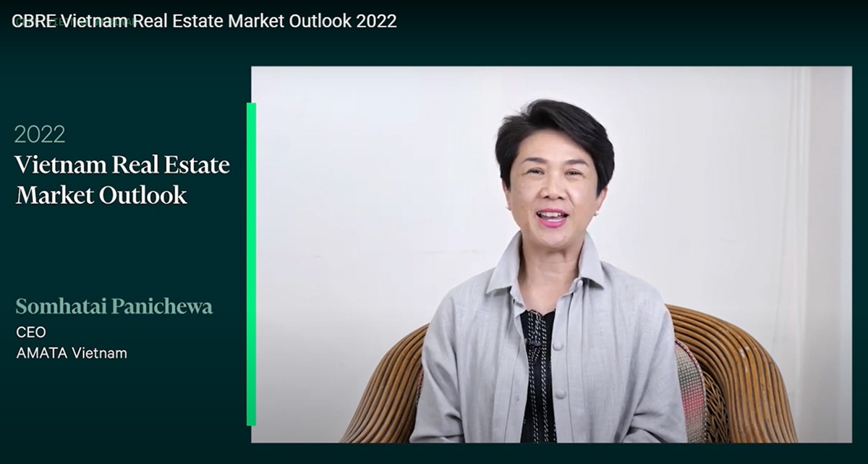Click the CEO job title text
Viewport: 868px width, 464px height.
pyautogui.click(x=31, y=332)
